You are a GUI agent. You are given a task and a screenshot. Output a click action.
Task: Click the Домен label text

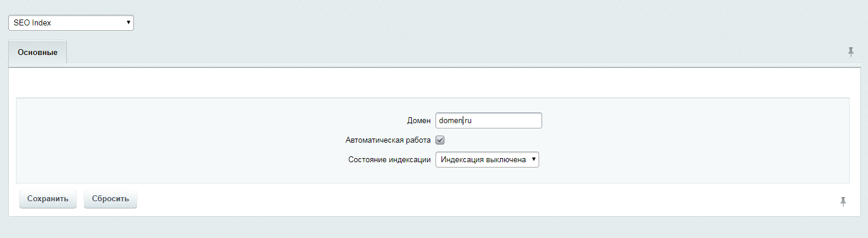point(419,120)
